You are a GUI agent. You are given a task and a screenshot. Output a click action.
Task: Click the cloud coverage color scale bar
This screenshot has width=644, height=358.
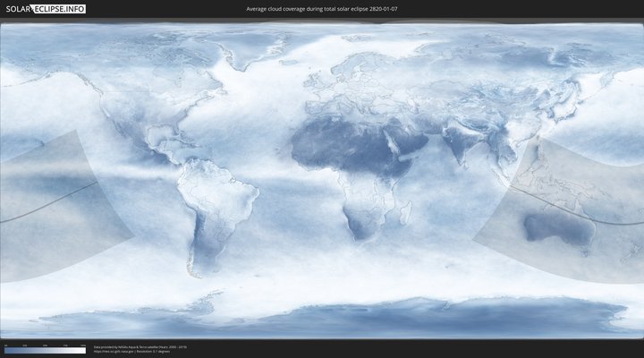(46, 351)
